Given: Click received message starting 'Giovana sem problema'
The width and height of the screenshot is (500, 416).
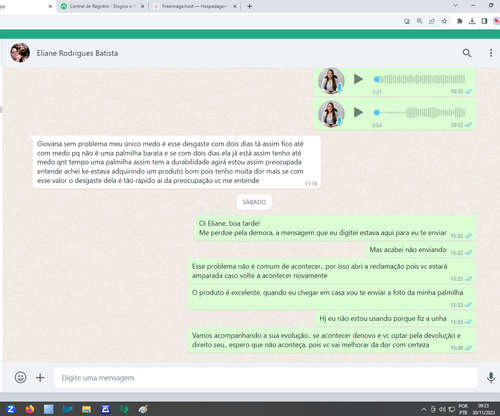Looking at the screenshot, I should point(177,162).
